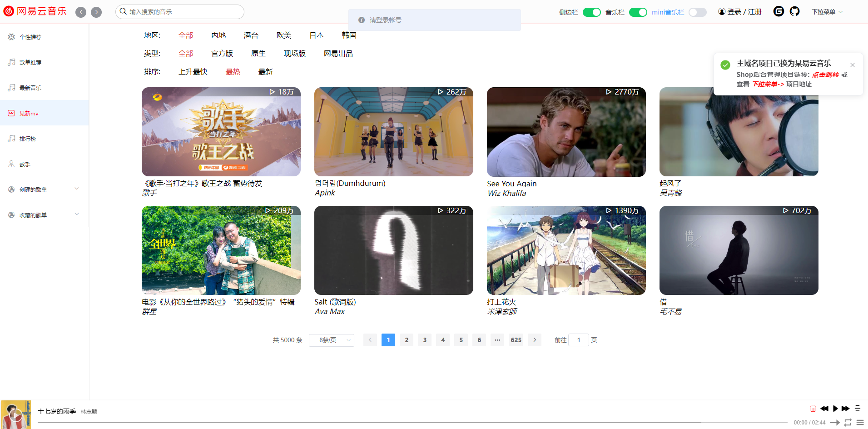868x429 pixels.
Task: Click the user avatar login icon
Action: [x=722, y=11]
